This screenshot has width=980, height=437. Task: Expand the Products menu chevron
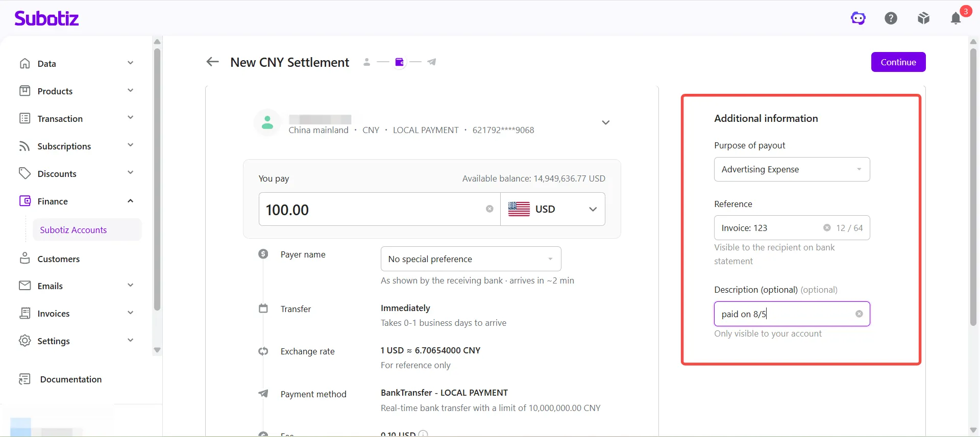click(x=130, y=90)
